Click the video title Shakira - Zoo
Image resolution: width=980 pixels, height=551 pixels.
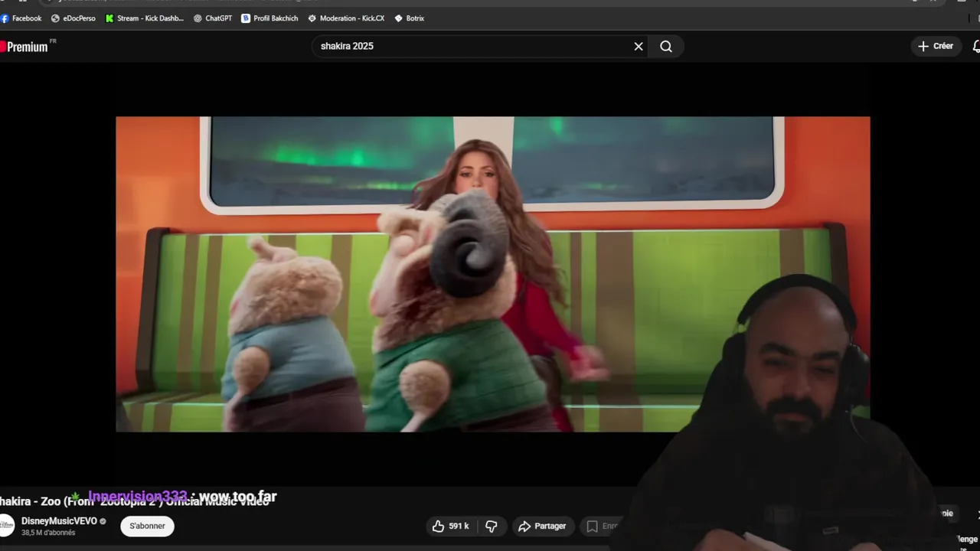coord(135,501)
